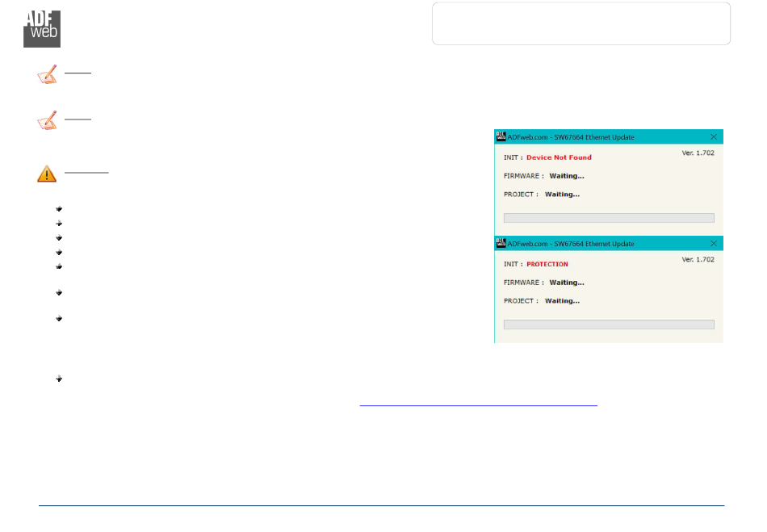Click the red Device Not Found status

point(559,157)
